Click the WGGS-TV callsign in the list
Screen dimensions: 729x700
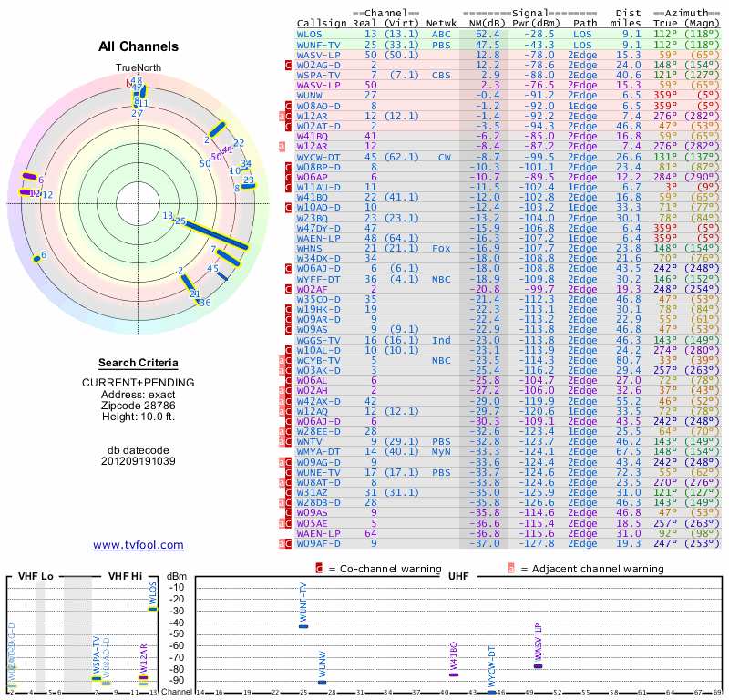tap(319, 340)
